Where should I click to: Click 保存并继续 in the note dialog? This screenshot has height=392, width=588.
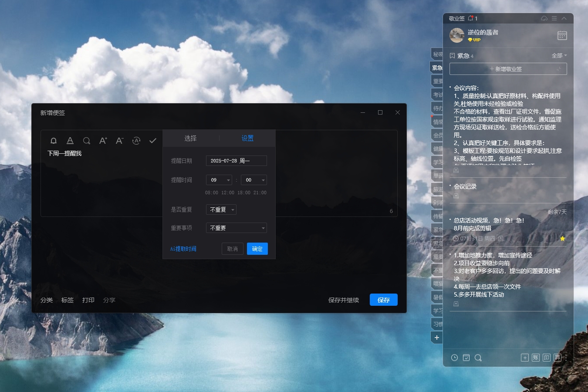click(344, 300)
